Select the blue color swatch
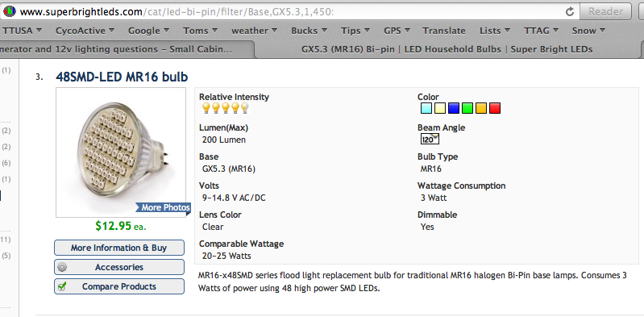 point(454,108)
